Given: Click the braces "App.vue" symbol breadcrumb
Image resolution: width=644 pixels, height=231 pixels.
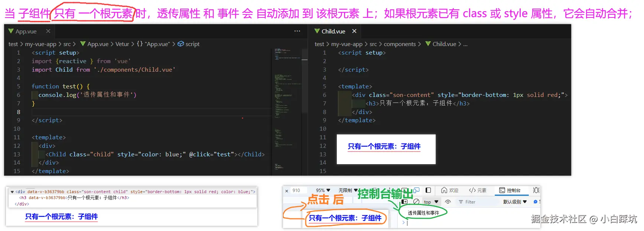Looking at the screenshot, I should tap(153, 44).
